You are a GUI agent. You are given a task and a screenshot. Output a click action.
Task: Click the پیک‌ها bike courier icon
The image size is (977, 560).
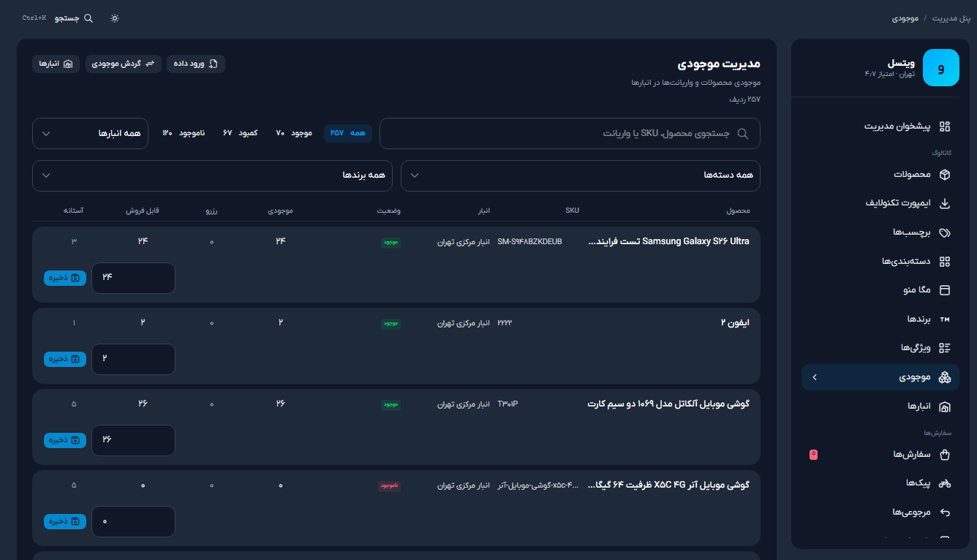click(x=945, y=483)
